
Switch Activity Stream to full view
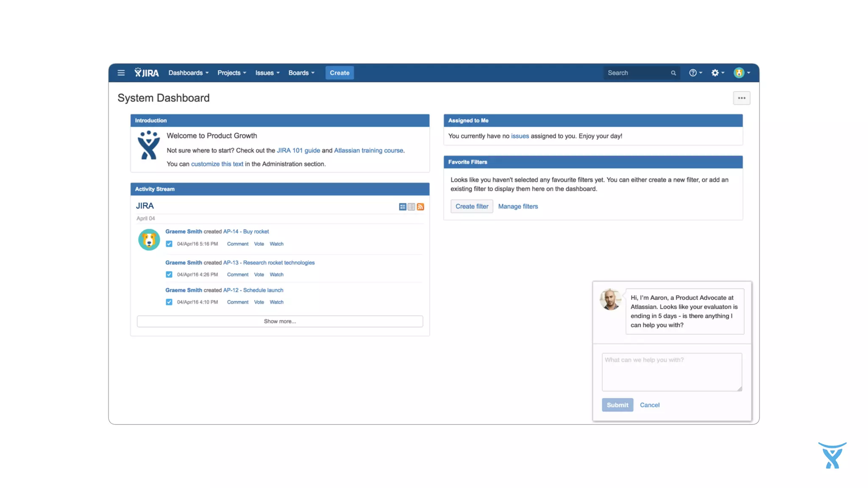(x=402, y=207)
